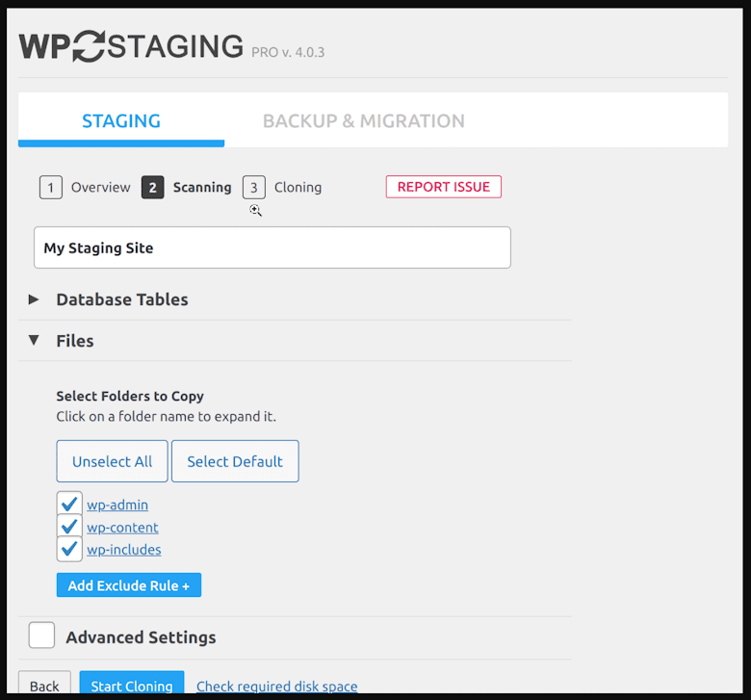Image resolution: width=751 pixels, height=700 pixels.
Task: Click the step 2 Scanning number box
Action: tap(152, 188)
